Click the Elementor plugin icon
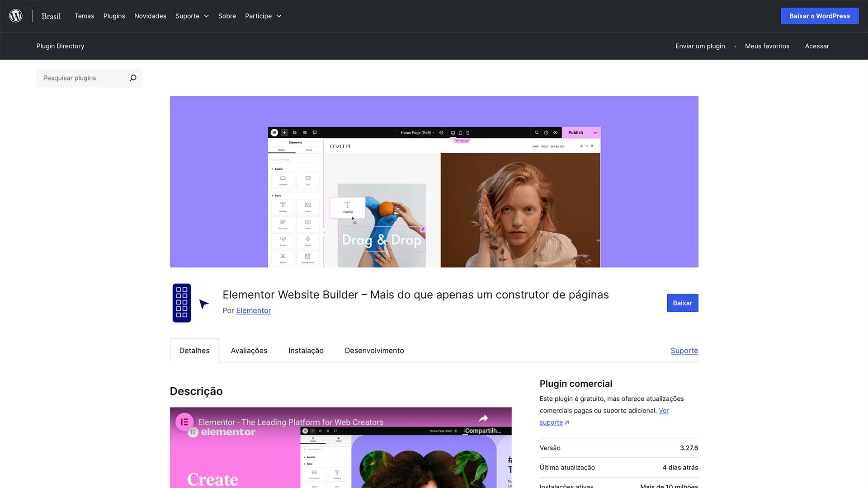Screen dimensions: 868x488 tap(191, 303)
